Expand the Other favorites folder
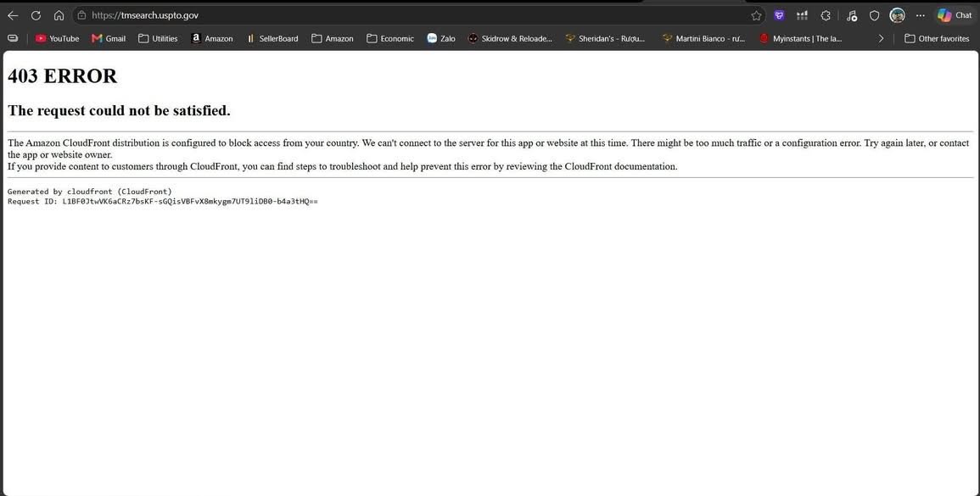The width and height of the screenshot is (980, 496). pyautogui.click(x=937, y=39)
